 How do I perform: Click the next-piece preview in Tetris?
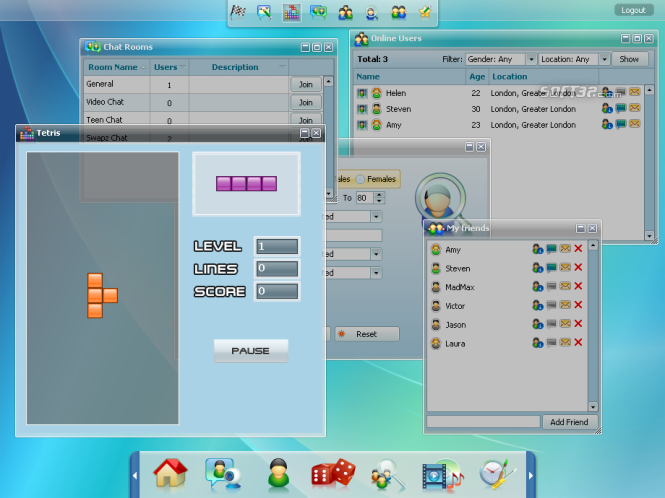click(246, 184)
